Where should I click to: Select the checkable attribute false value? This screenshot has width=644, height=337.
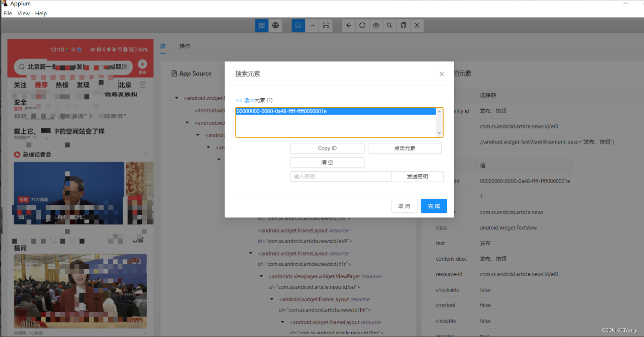pos(485,290)
